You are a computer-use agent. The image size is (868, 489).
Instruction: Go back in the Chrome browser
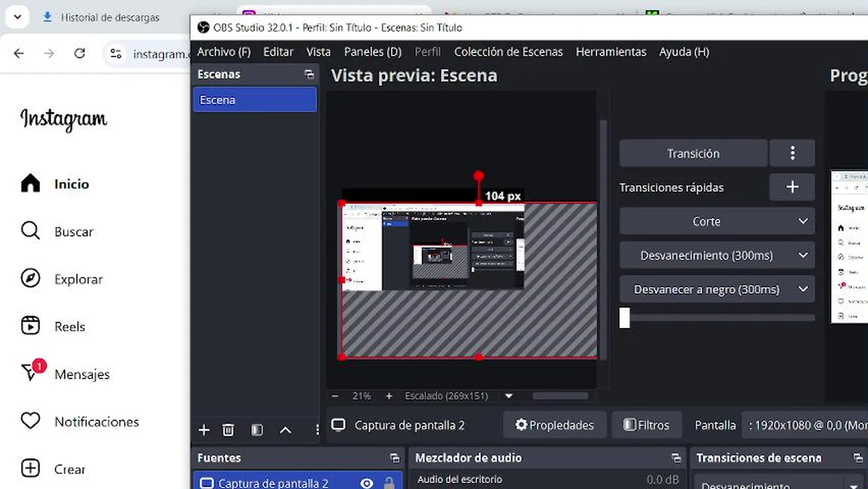coord(19,54)
